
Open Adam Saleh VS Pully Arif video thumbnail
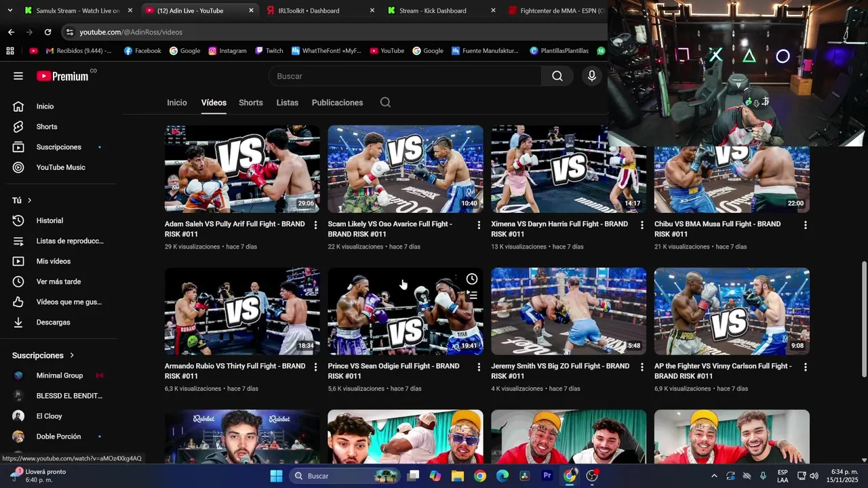[242, 169]
